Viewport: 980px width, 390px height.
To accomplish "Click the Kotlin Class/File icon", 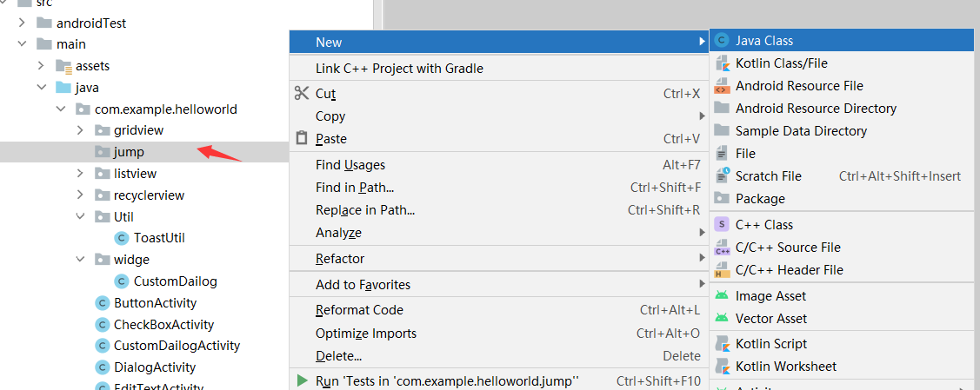I will click(x=721, y=63).
